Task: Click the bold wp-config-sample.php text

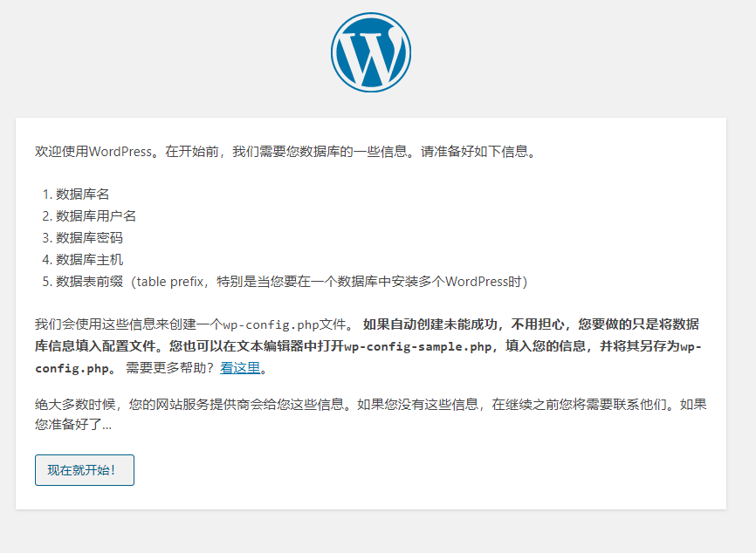Action: 418,346
